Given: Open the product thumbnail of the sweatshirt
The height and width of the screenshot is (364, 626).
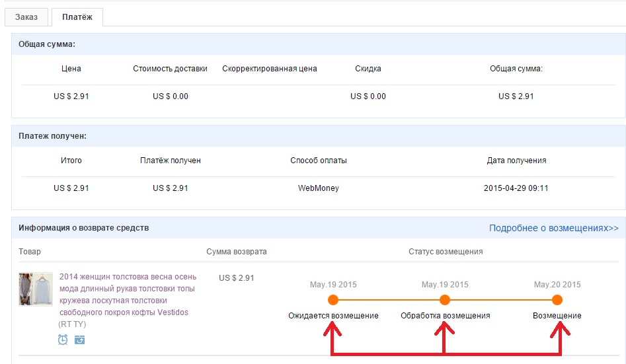Looking at the screenshot, I should click(36, 289).
